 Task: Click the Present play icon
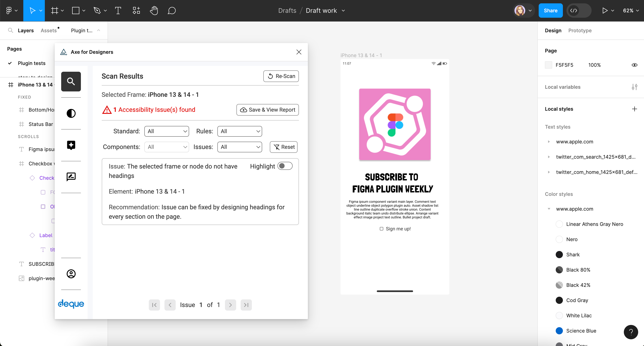tap(605, 11)
